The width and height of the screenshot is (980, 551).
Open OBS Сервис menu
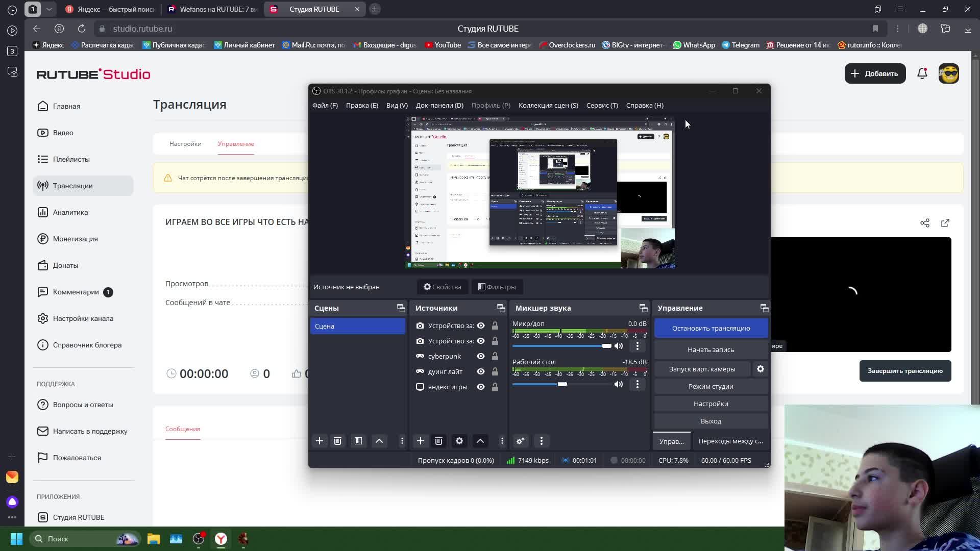click(602, 105)
